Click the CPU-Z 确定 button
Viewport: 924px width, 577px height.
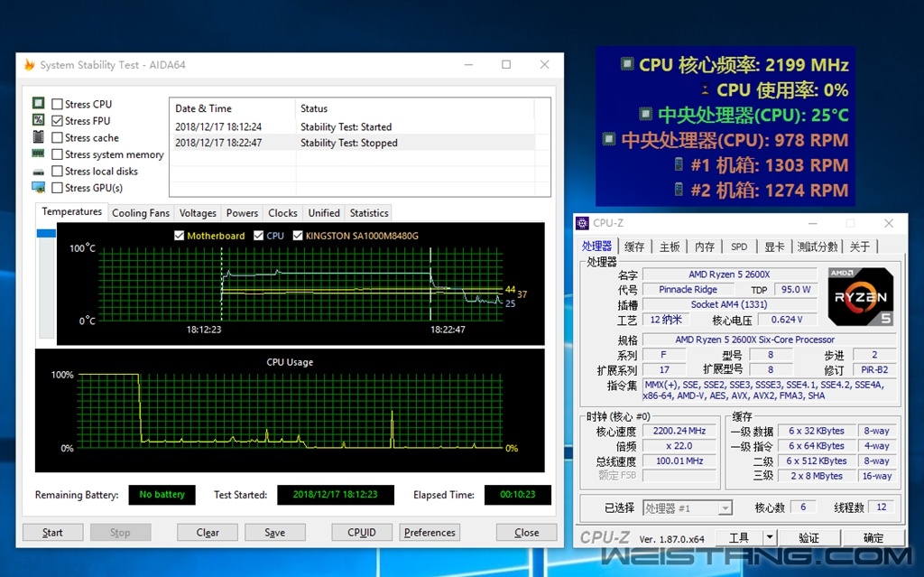pyautogui.click(x=873, y=537)
